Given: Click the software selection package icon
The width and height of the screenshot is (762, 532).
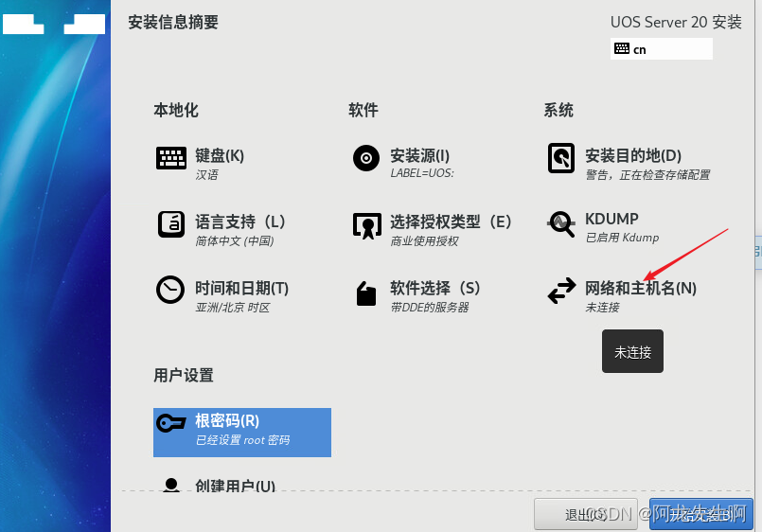Looking at the screenshot, I should point(366,293).
